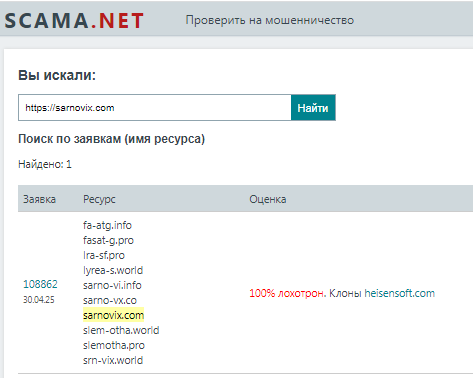
Task: Open the SCAMA.NET logo homepage
Action: (74, 20)
